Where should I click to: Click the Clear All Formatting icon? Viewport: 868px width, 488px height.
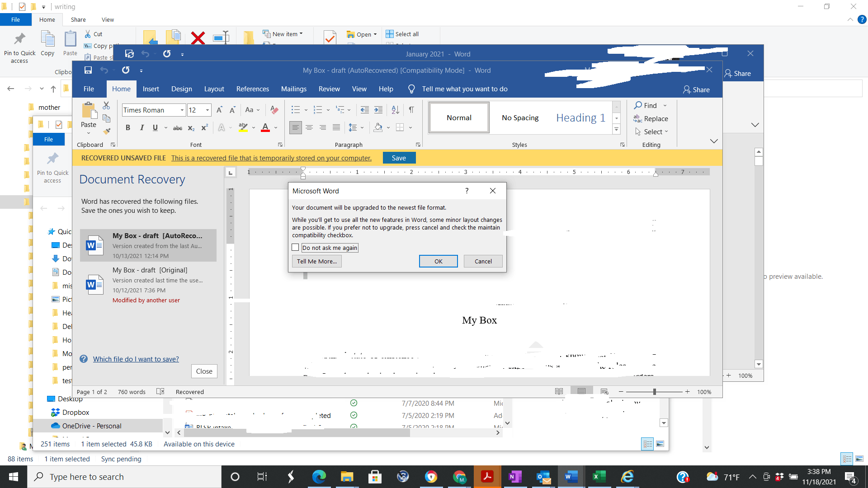coord(274,110)
